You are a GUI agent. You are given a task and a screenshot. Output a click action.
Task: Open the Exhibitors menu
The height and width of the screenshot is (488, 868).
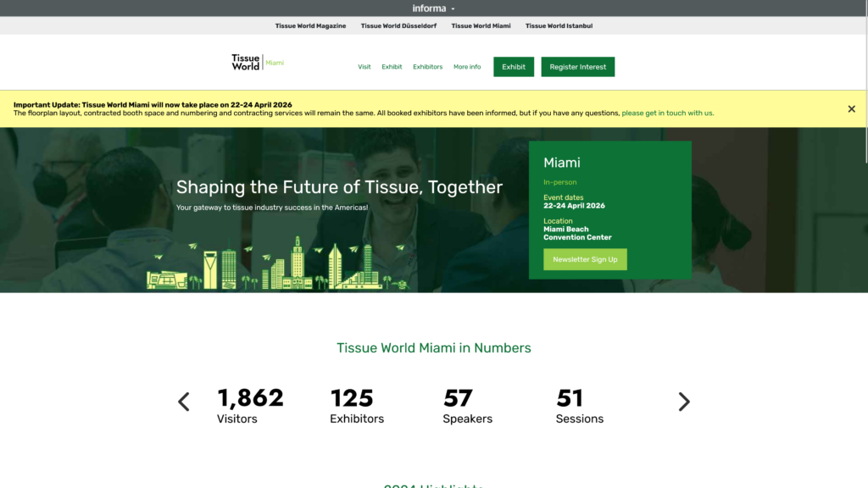[428, 67]
